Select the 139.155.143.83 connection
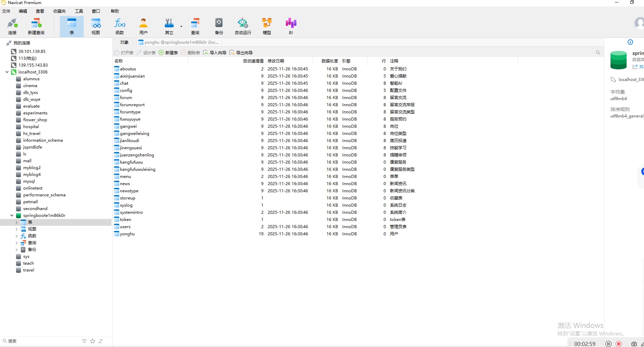This screenshot has height=347, width=644. coord(33,65)
